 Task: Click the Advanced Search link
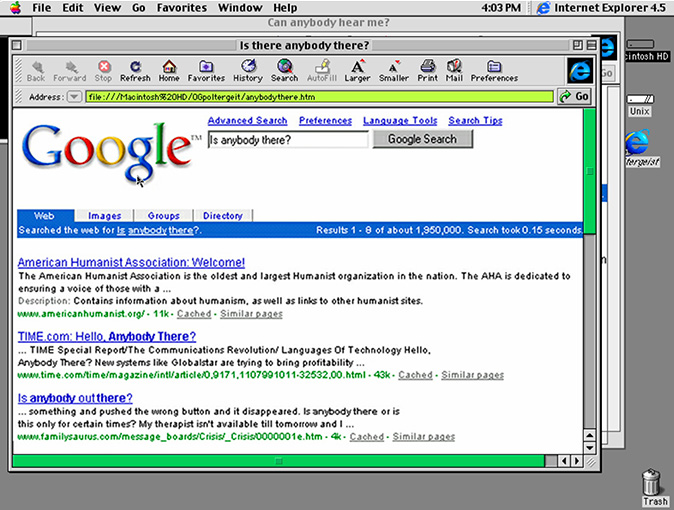[x=247, y=121]
